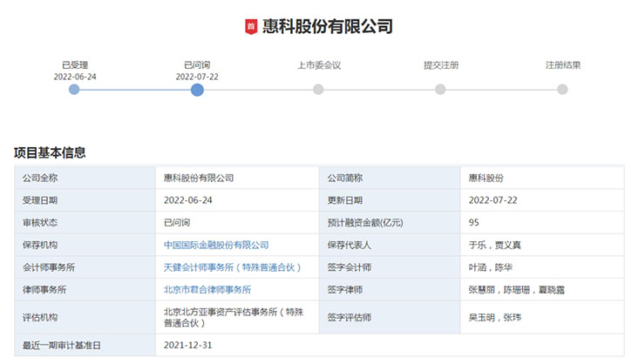The width and height of the screenshot is (632, 364).
Task: Click the 注册结果 stage label
Action: click(563, 65)
